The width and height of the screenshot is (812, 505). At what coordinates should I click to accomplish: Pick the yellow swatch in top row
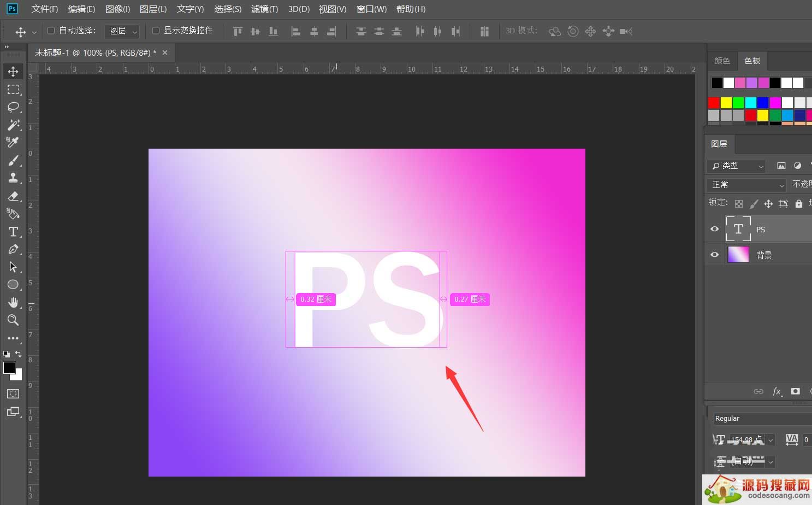coord(726,103)
